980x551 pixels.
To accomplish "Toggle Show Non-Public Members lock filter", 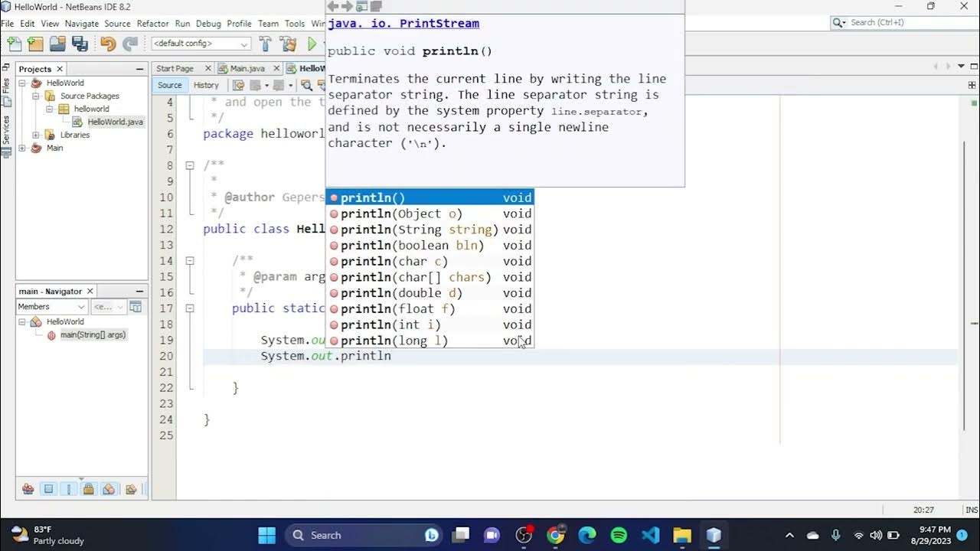I will [88, 489].
